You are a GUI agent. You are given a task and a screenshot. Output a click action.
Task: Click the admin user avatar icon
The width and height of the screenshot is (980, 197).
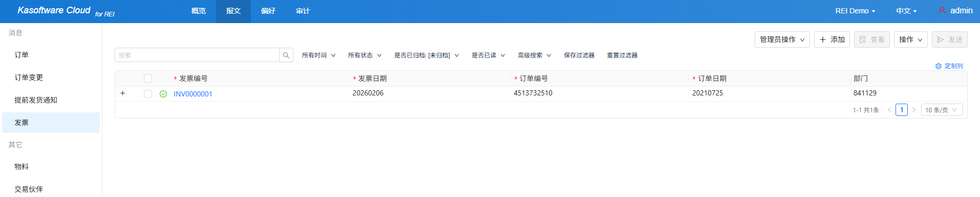(942, 10)
